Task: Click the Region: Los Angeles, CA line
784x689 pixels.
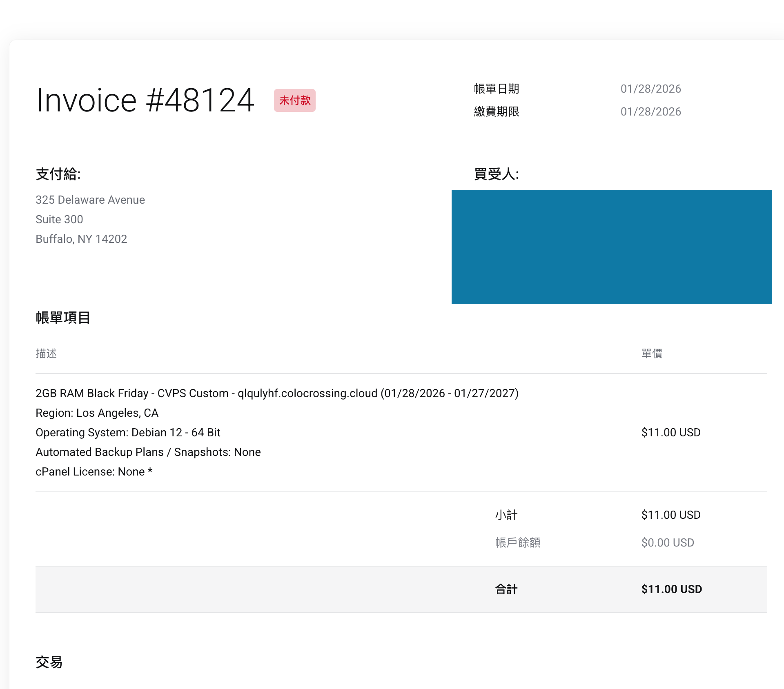Action: (x=97, y=413)
